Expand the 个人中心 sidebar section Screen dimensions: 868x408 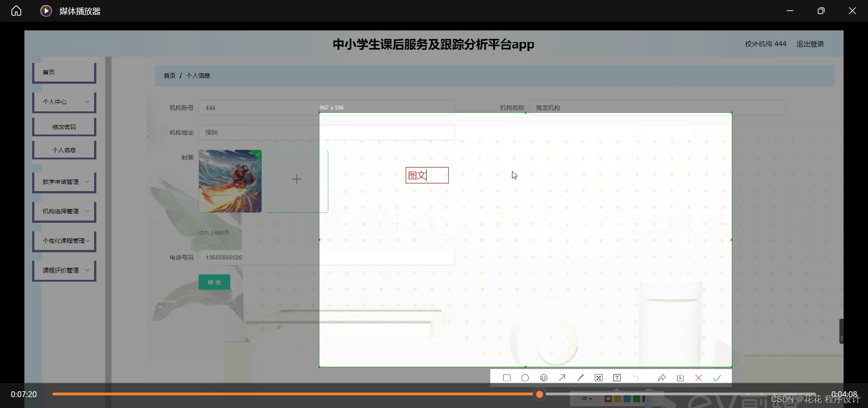[64, 101]
